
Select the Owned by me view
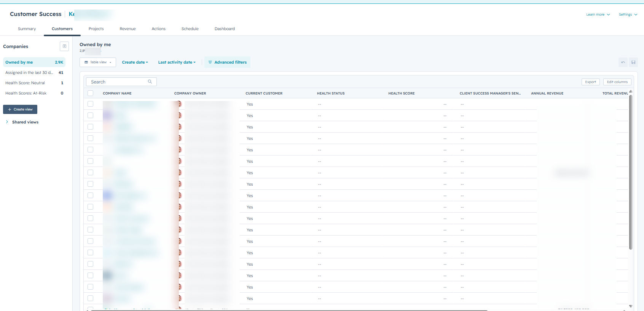(34, 62)
